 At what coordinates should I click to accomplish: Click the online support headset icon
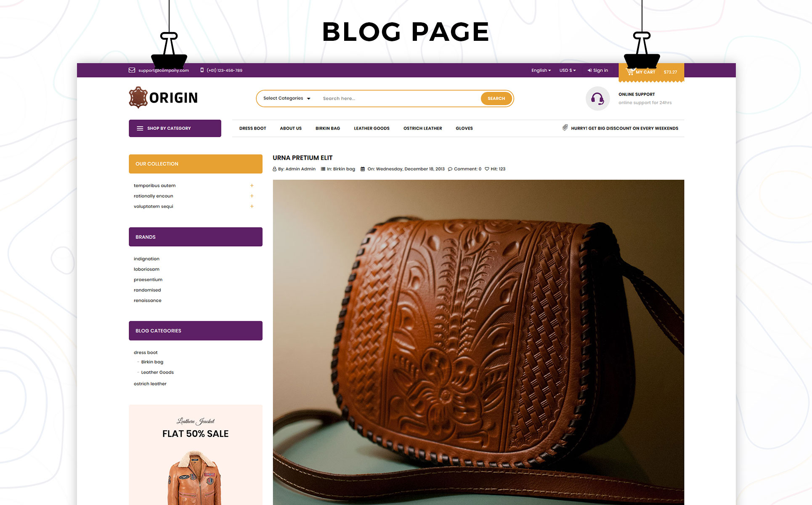pos(597,98)
